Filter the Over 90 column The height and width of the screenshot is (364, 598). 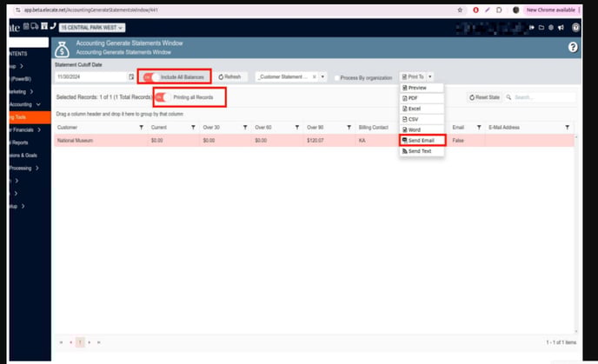point(349,127)
